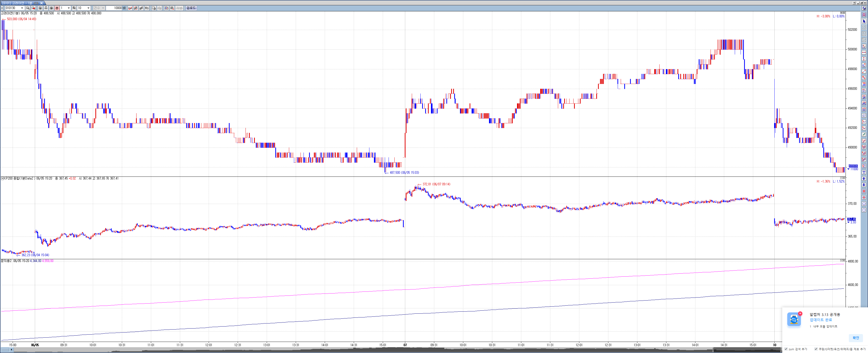This screenshot has width=868, height=353.
Task: Uncheck the zum 검색 추가 checkbox
Action: pyautogui.click(x=786, y=349)
